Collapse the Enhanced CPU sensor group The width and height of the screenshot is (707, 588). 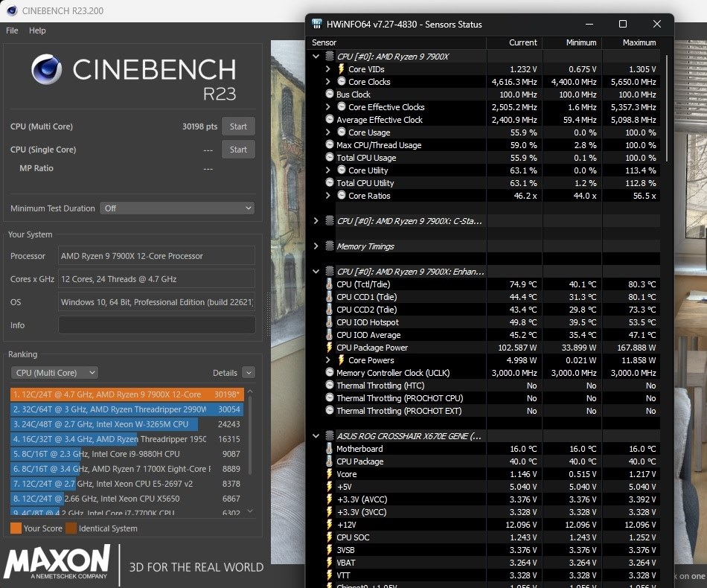pos(316,272)
